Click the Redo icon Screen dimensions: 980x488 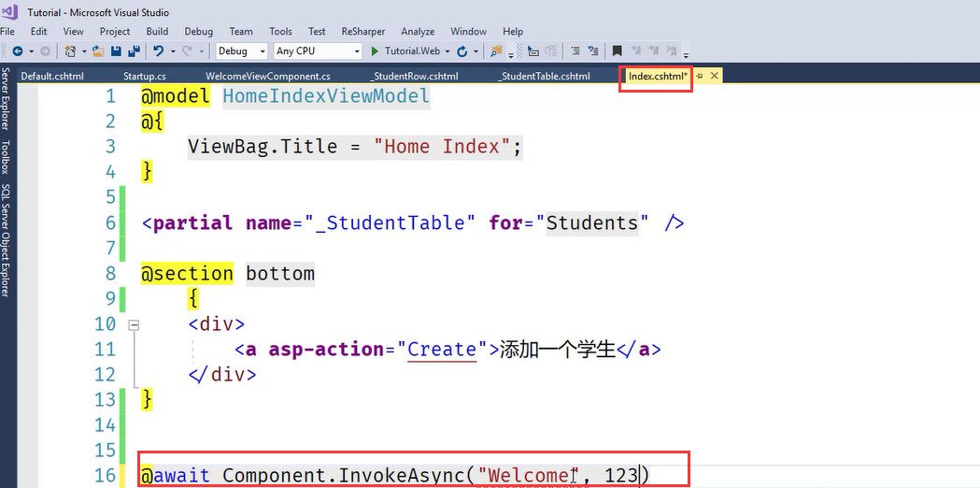pos(186,51)
